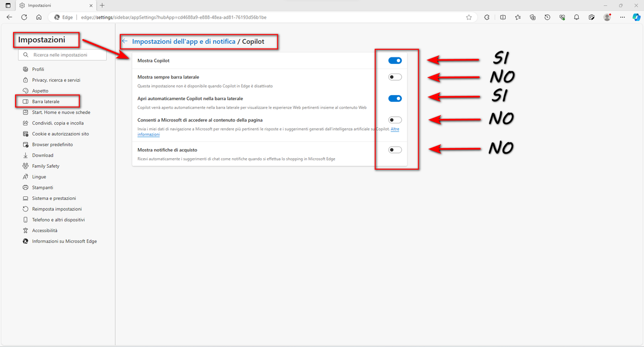Open Start, Home e nuove schede
This screenshot has height=347, width=644.
pyautogui.click(x=61, y=112)
